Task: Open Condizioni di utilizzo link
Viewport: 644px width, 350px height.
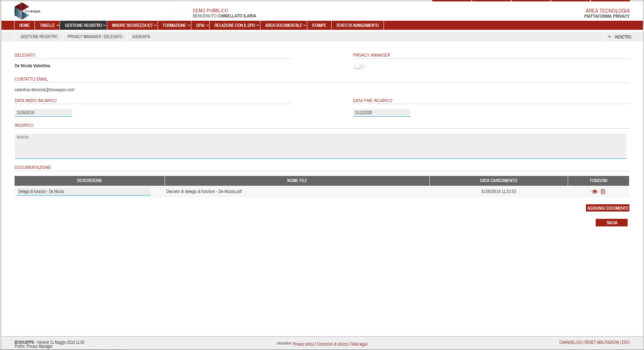Action: [332, 344]
